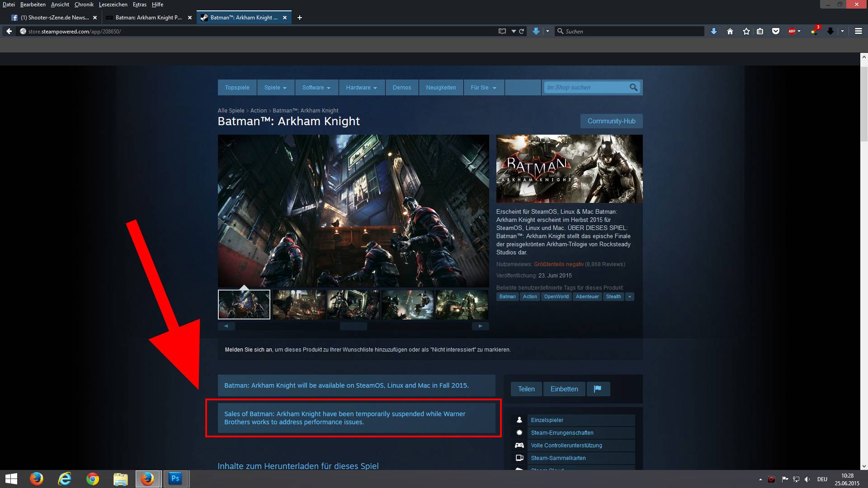Select the third screenshot thumbnail with Batman
Screen dimensions: 868x488
[x=353, y=305]
